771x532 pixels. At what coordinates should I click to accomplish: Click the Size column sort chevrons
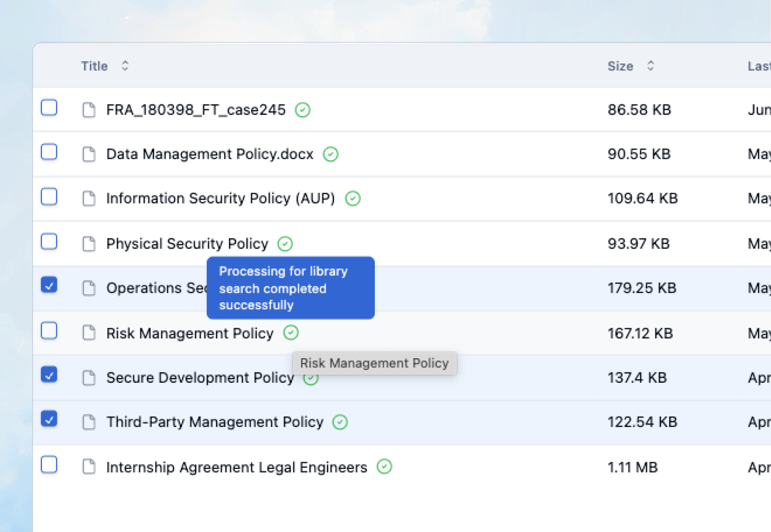[x=651, y=65]
